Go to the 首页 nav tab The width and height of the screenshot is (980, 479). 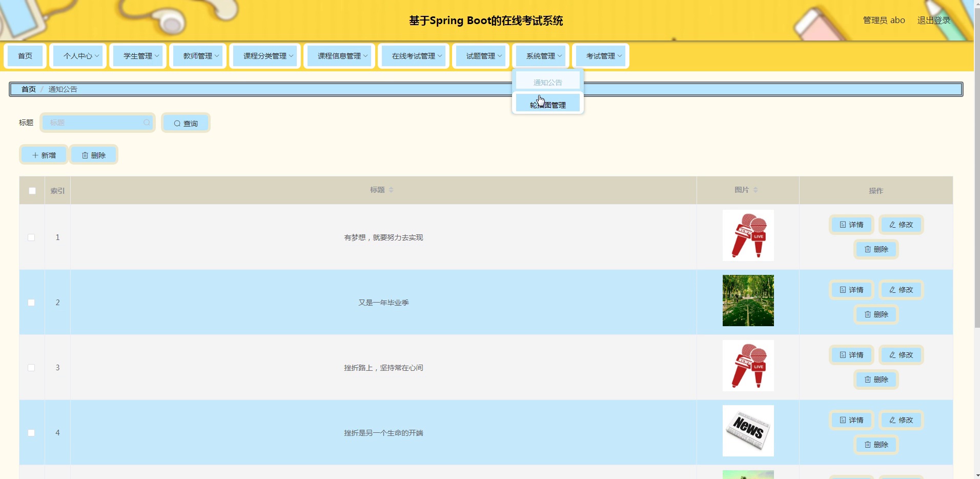25,56
